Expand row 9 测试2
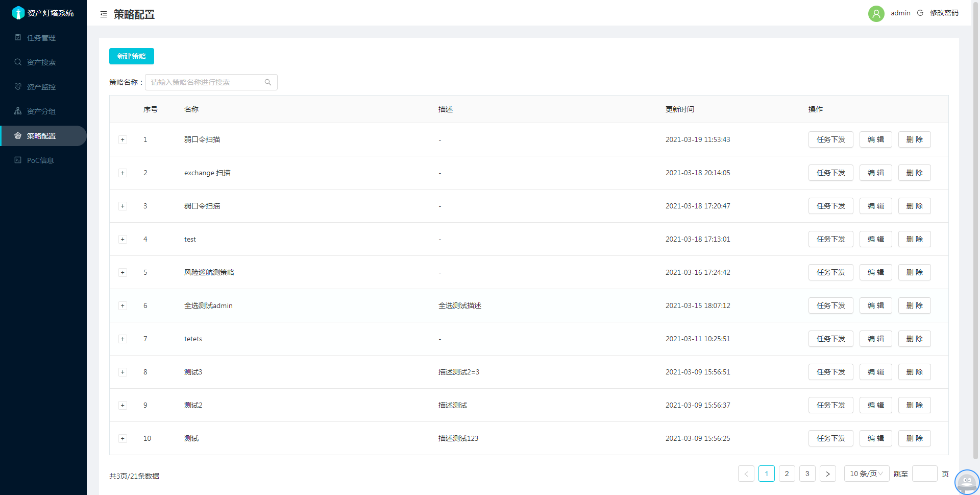Image resolution: width=980 pixels, height=495 pixels. (122, 405)
